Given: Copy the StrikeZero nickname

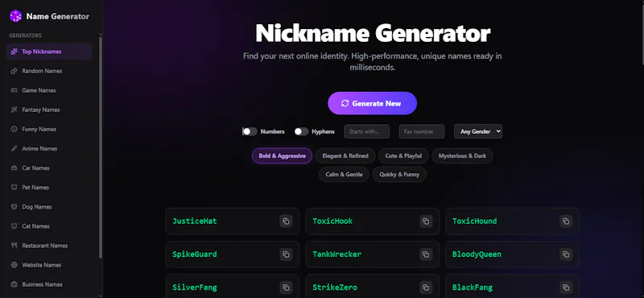Looking at the screenshot, I should pyautogui.click(x=426, y=288).
